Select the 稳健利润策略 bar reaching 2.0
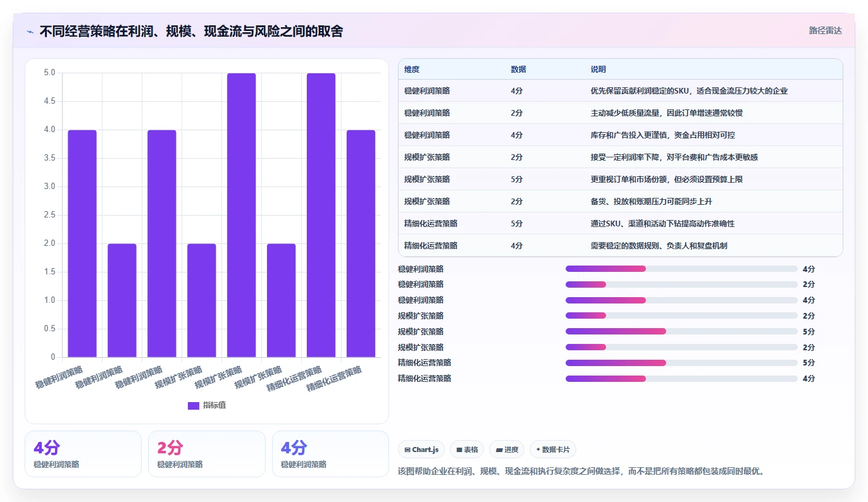 pos(122,300)
